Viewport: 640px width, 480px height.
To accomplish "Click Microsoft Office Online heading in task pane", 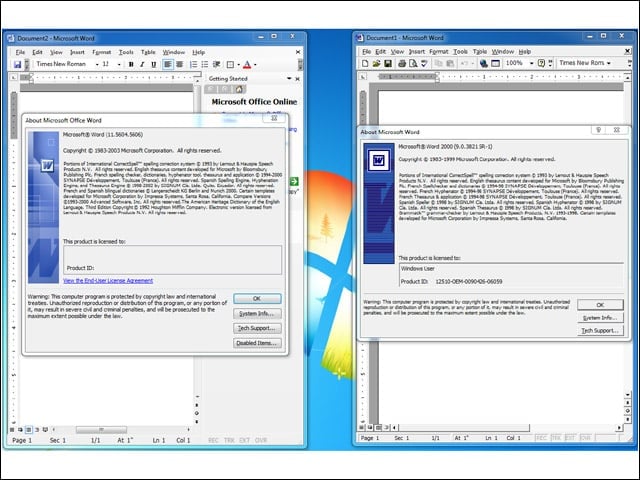I will click(254, 102).
